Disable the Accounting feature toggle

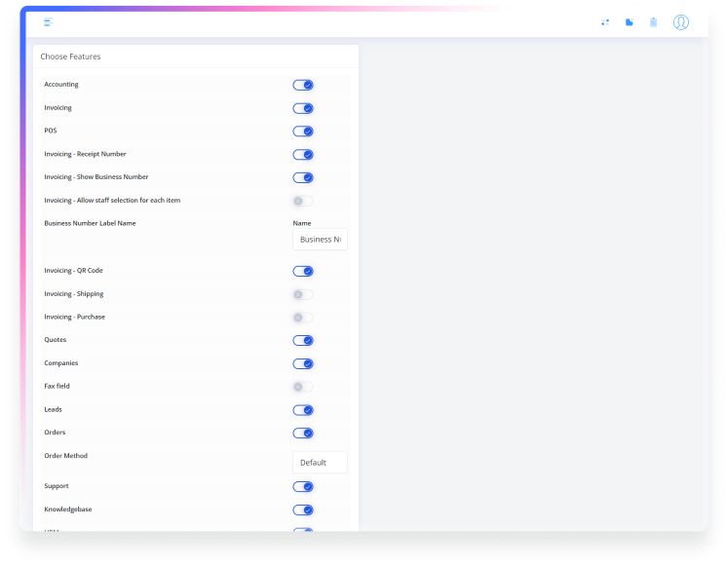coord(303,85)
